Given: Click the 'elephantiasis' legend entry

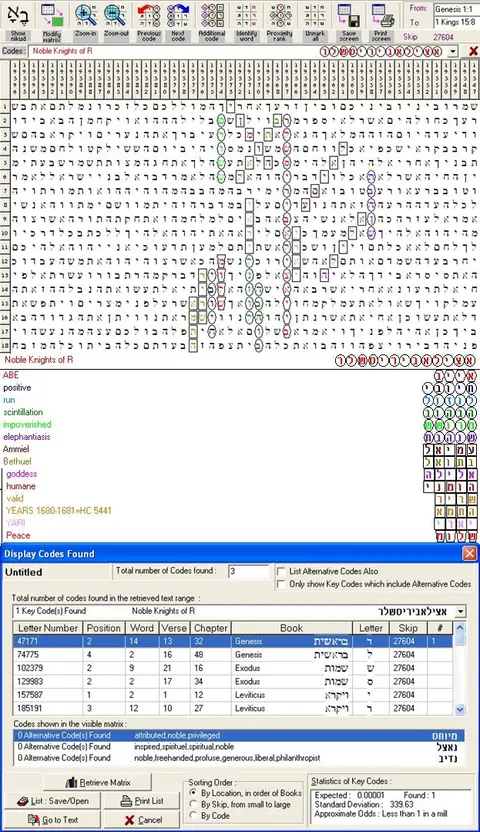Looking at the screenshot, I should click(x=27, y=437).
